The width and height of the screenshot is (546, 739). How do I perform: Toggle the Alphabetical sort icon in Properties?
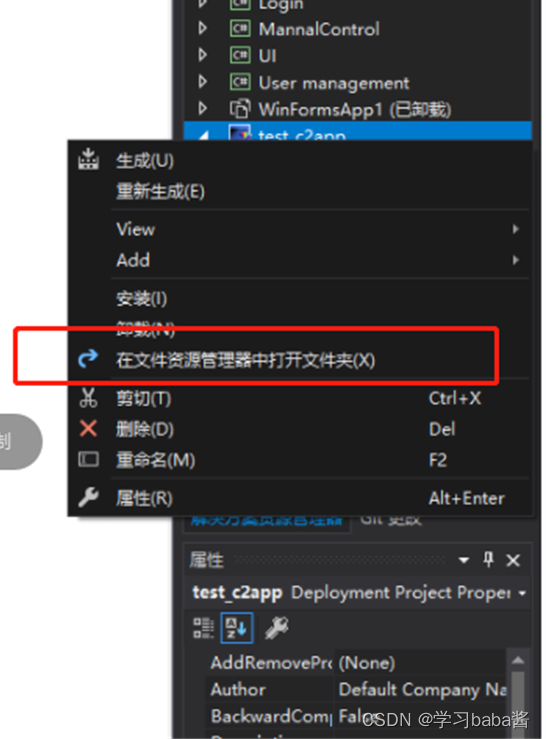click(x=237, y=628)
